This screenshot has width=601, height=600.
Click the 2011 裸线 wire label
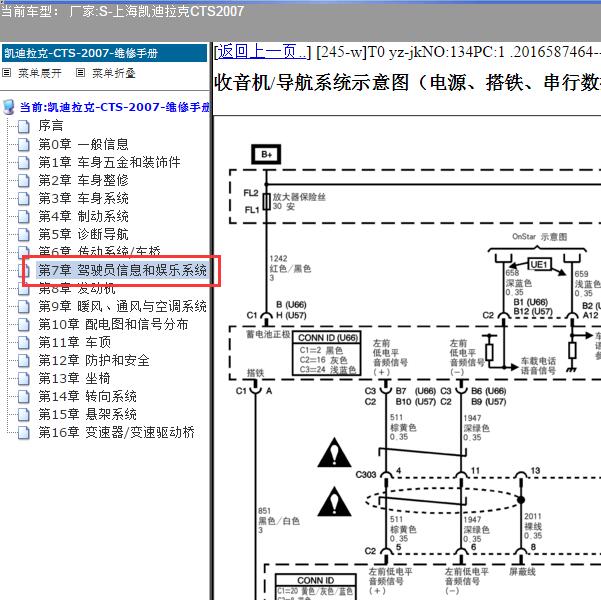pyautogui.click(x=533, y=526)
